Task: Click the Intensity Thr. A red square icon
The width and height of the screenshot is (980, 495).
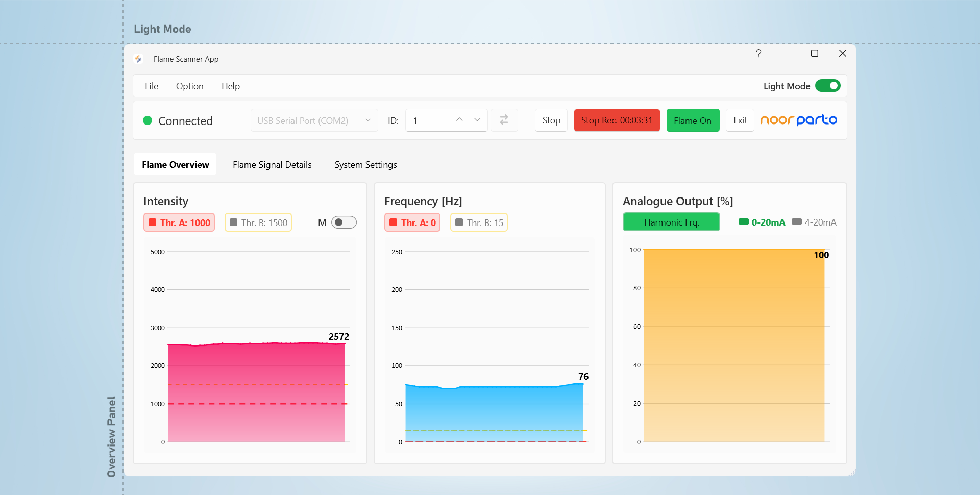Action: (x=152, y=222)
